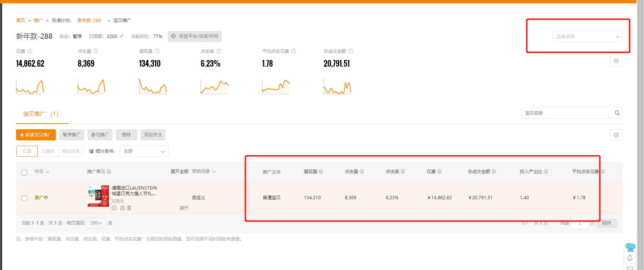Image resolution: width=644 pixels, height=270 pixels.
Task: Click the pencil icon to edit 日限额
Action: point(121,36)
